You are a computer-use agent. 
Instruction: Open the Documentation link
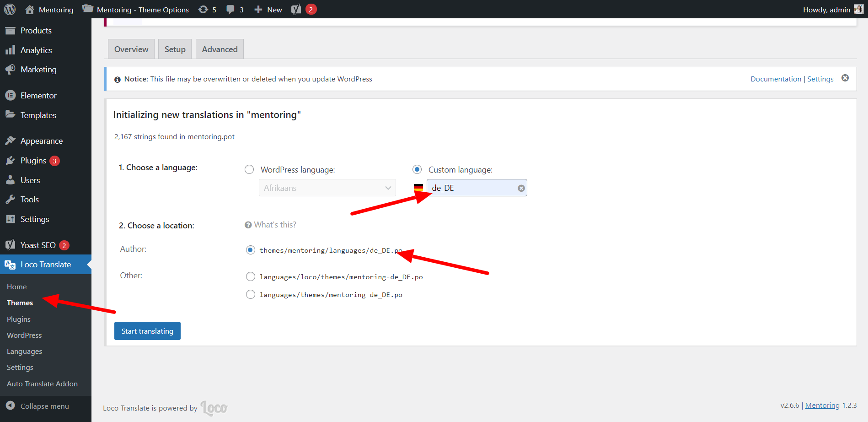pyautogui.click(x=776, y=79)
